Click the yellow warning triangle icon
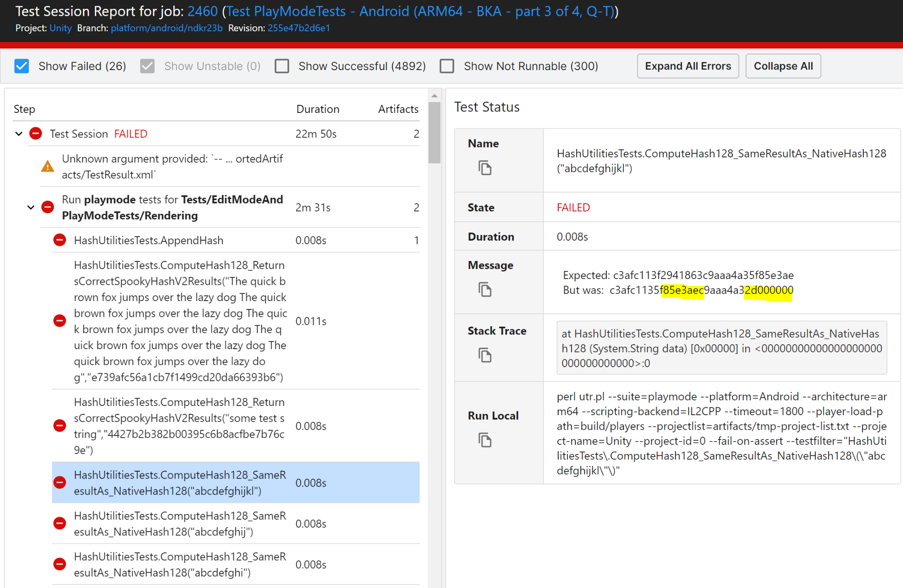This screenshot has width=903, height=588. [x=48, y=167]
